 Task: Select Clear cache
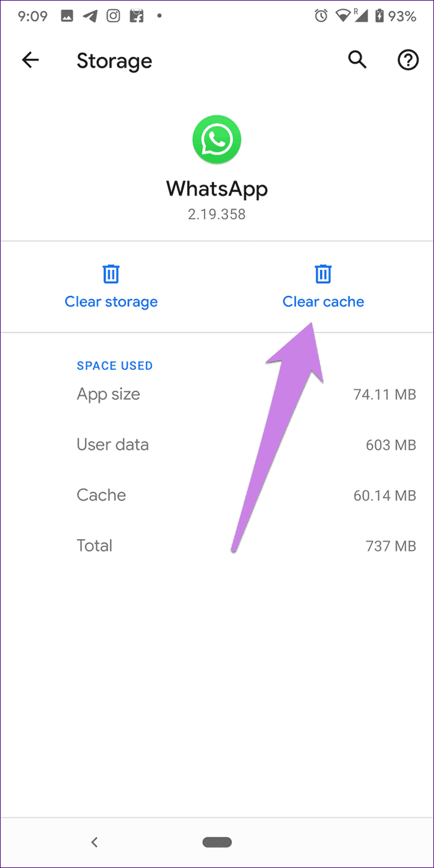(x=323, y=302)
